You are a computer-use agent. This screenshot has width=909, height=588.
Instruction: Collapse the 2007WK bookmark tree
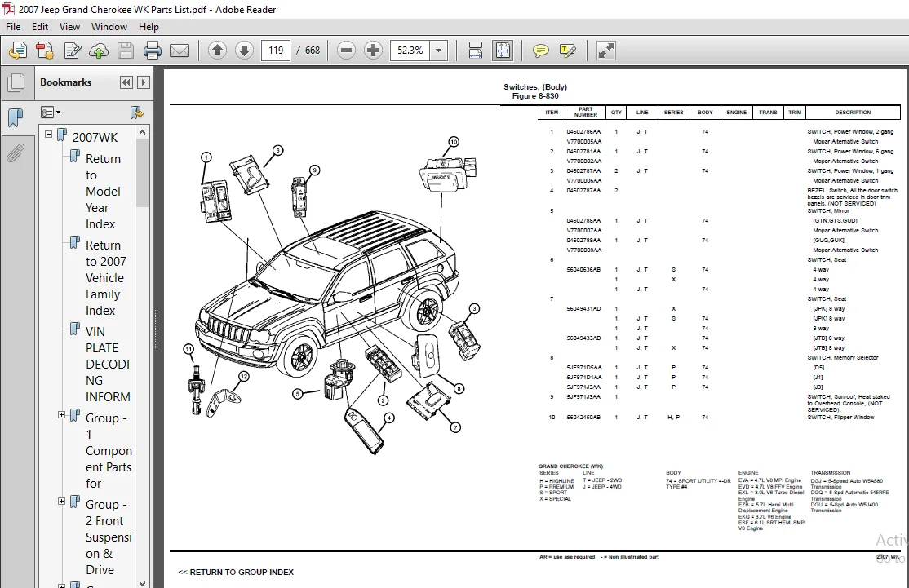[49, 135]
